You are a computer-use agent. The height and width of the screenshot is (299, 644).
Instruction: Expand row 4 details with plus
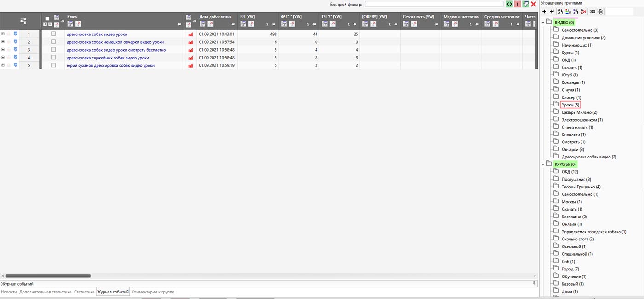point(3,57)
